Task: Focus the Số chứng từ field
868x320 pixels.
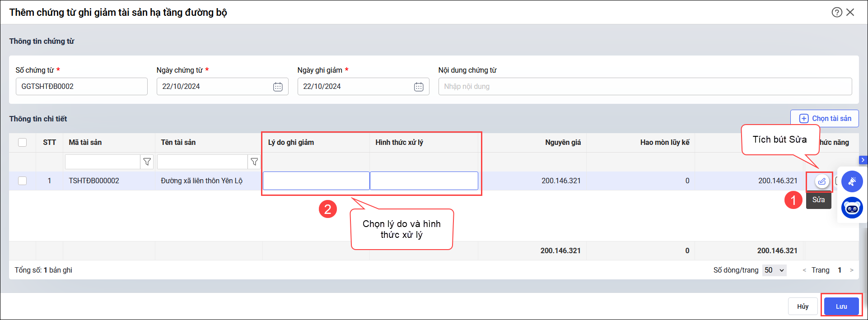Action: 81,87
